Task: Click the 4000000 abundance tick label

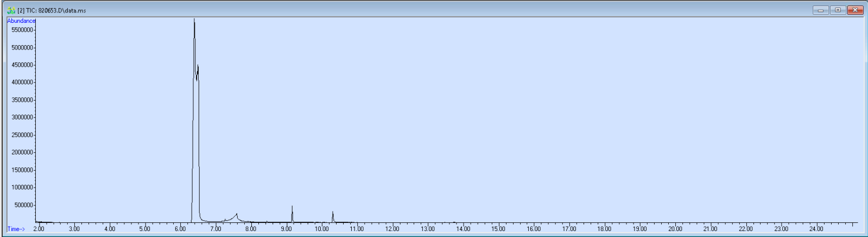Action: tap(22, 82)
